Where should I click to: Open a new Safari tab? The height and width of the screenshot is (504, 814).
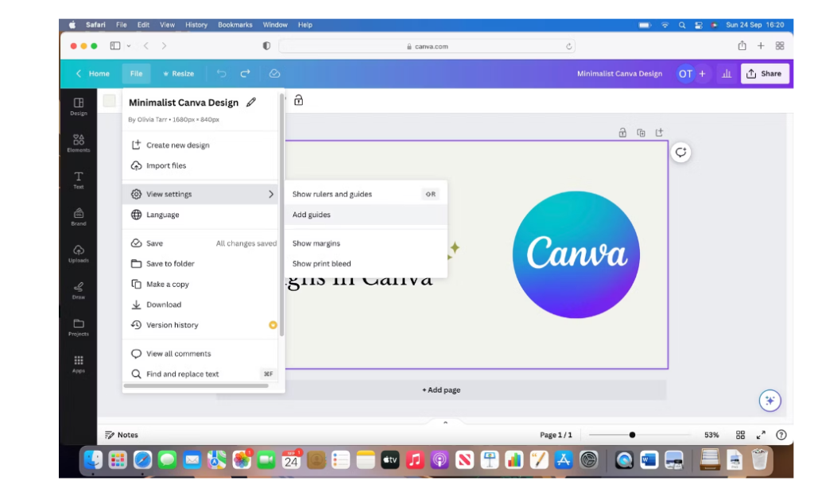click(x=761, y=45)
